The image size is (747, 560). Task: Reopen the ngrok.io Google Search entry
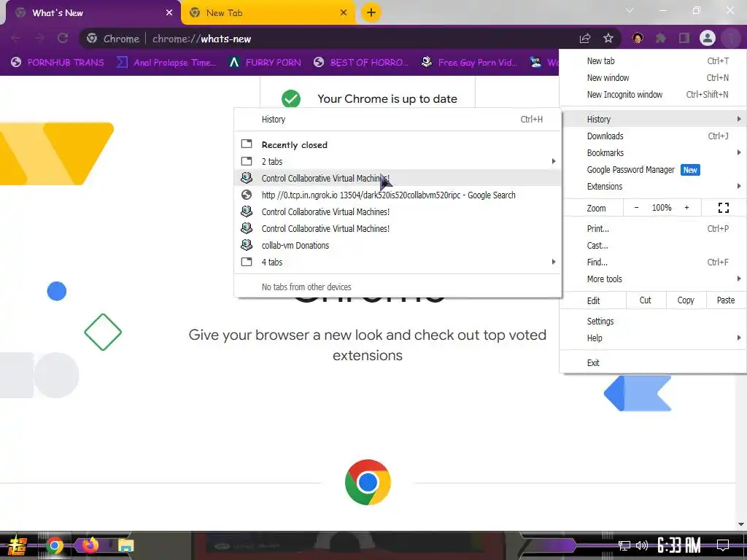point(398,195)
